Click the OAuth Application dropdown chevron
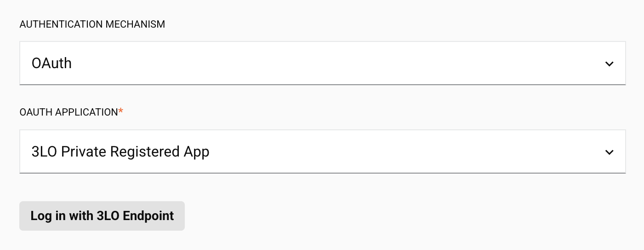Viewport: 644px width, 250px height. [609, 152]
